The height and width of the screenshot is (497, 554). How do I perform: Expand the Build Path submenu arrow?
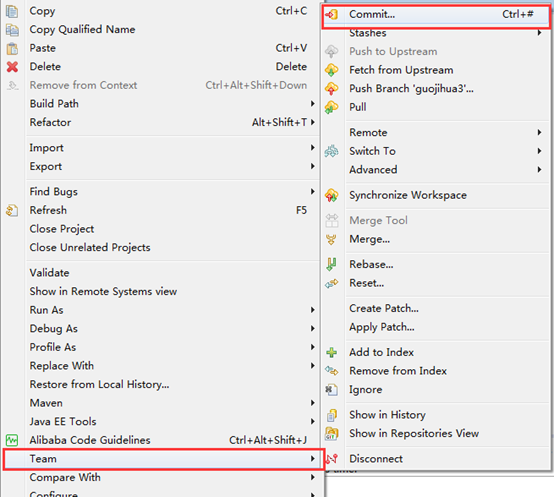pyautogui.click(x=312, y=104)
